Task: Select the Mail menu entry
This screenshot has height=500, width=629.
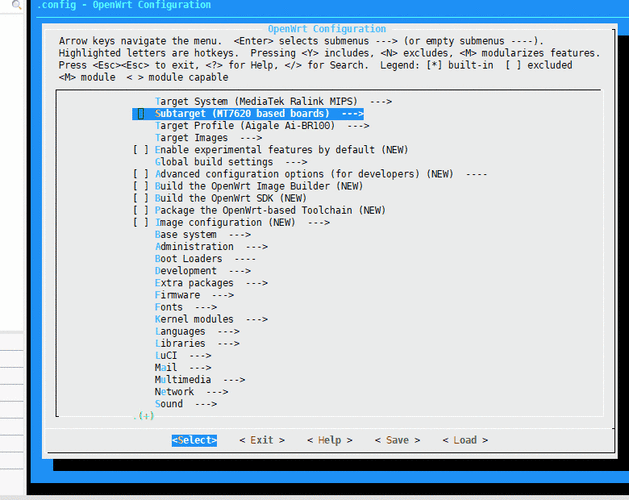Action: pyautogui.click(x=183, y=367)
